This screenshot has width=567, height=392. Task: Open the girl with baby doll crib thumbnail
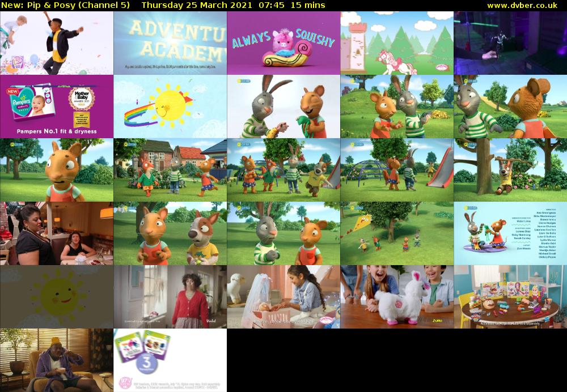283,297
